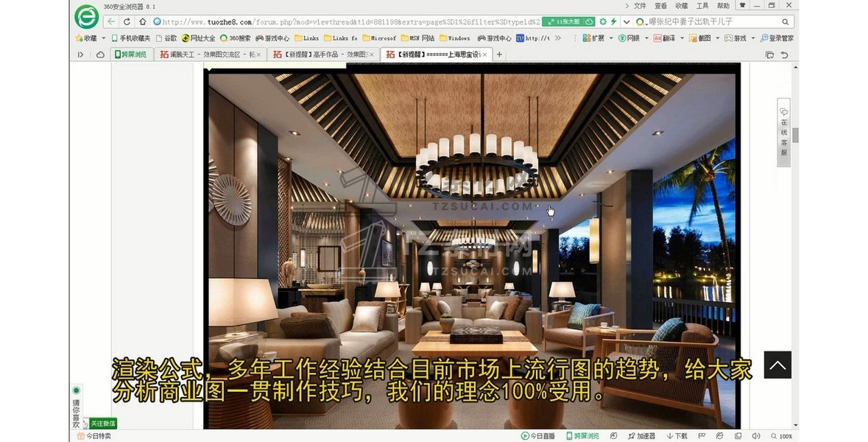Viewport: 868px width, 442px height.
Task: Open the Windows bookmark folder
Action: (454, 38)
